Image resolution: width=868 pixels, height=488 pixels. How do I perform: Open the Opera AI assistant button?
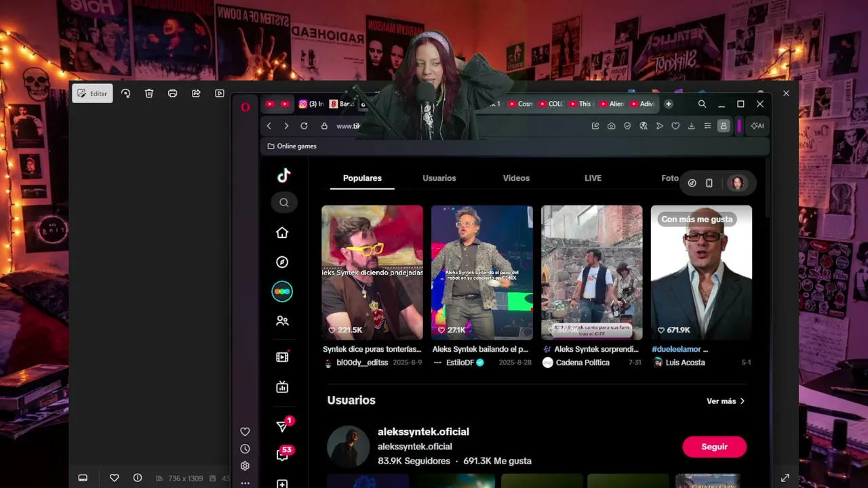(x=757, y=126)
